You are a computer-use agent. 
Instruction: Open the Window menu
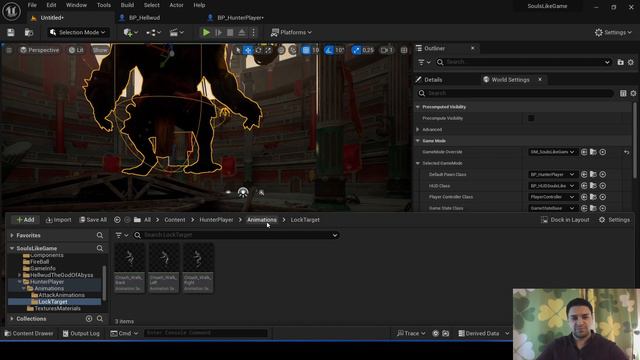tap(76, 5)
